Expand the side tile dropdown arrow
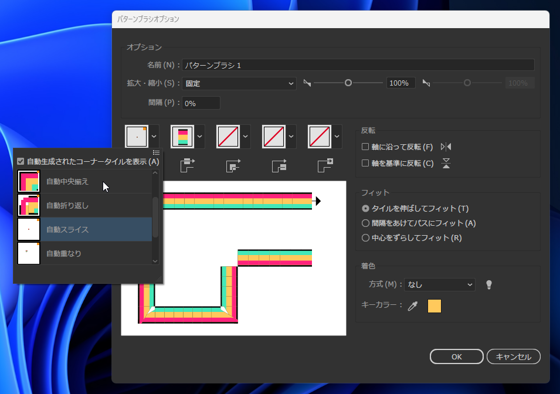The width and height of the screenshot is (560, 394). 200,136
